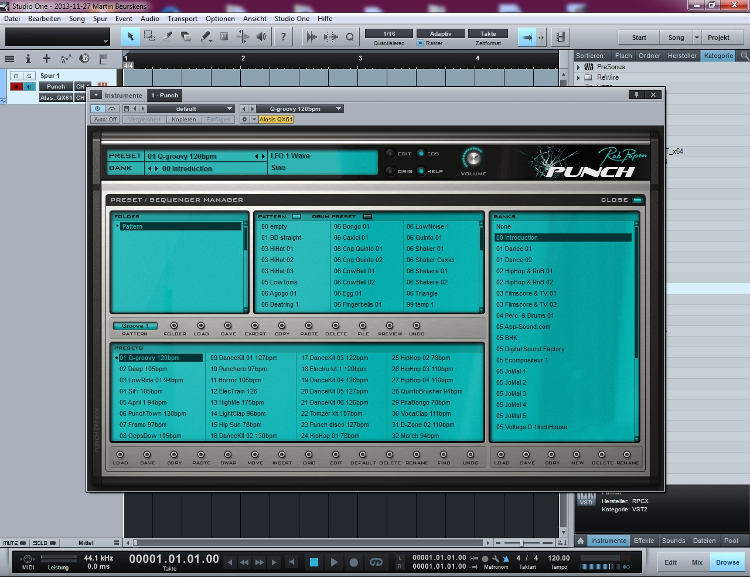Viewport: 750px width, 577px height.
Task: Select the Range tool in the toolbar
Action: (149, 37)
